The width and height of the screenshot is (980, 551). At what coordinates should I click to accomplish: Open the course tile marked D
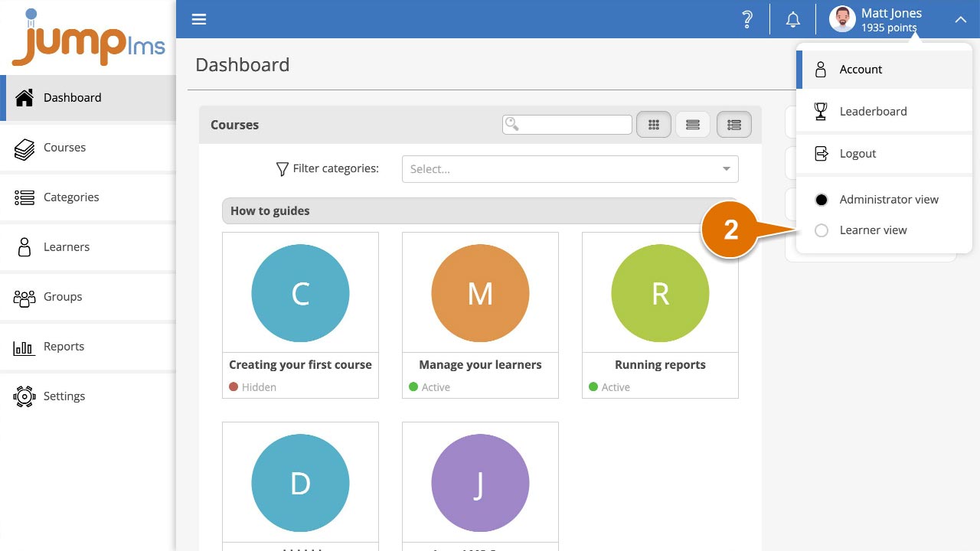300,483
